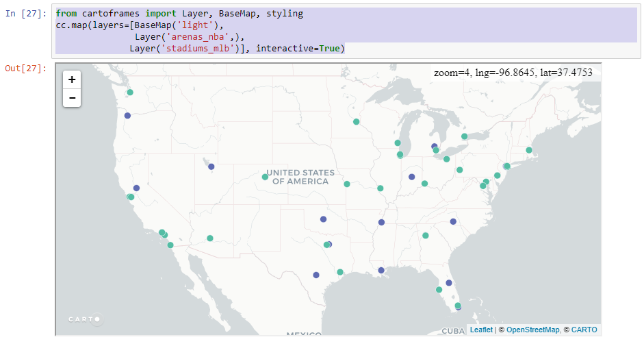Select purple point near Memphis

tap(382, 222)
